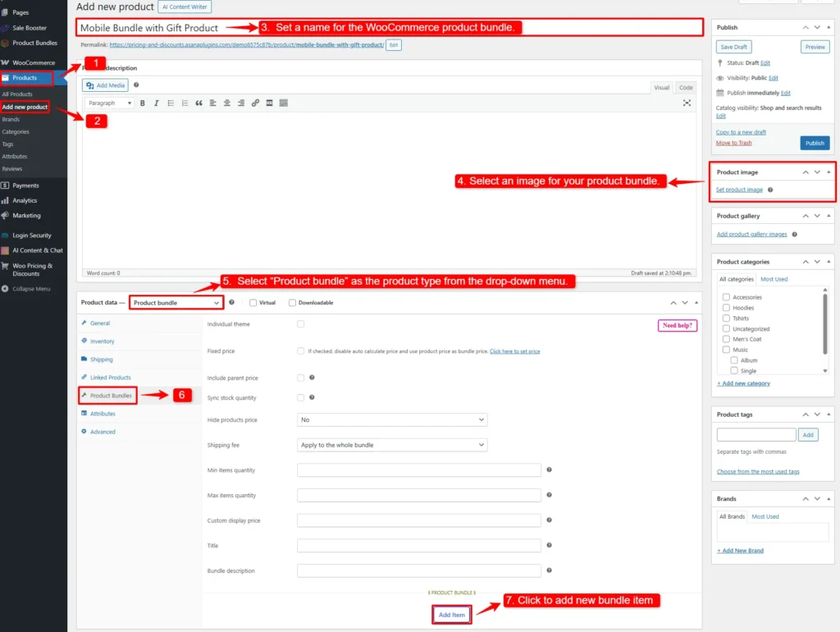840x632 pixels.
Task: Switch the editor to Visual tab
Action: [x=662, y=87]
